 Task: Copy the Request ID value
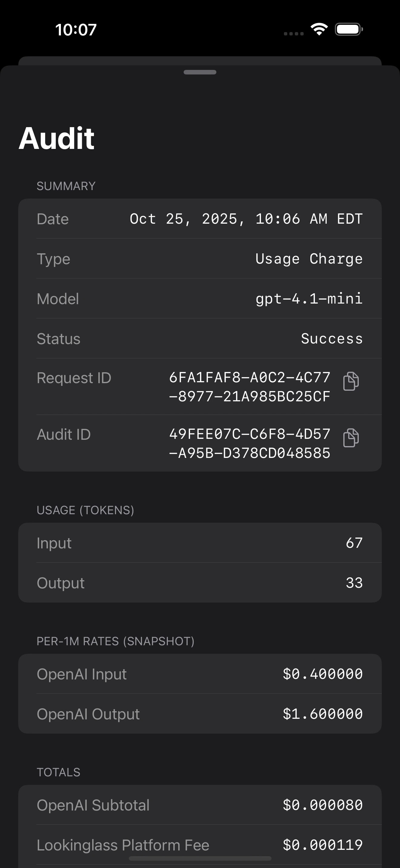(x=351, y=381)
